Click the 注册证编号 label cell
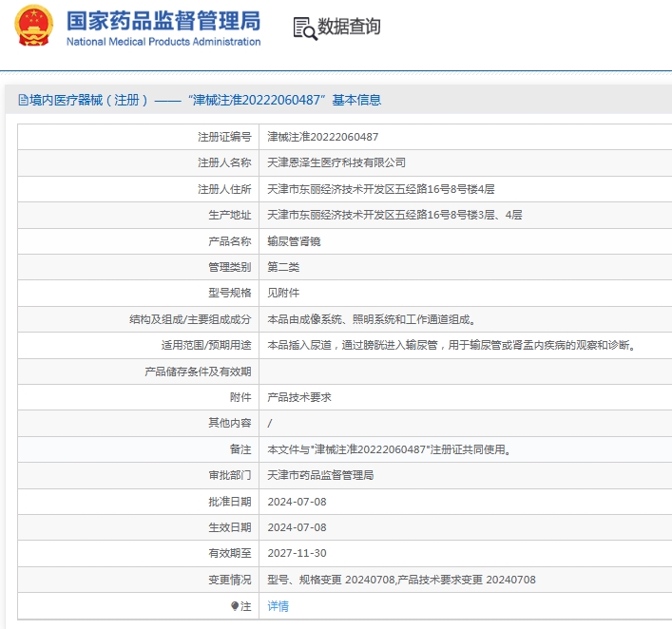 tap(139, 137)
